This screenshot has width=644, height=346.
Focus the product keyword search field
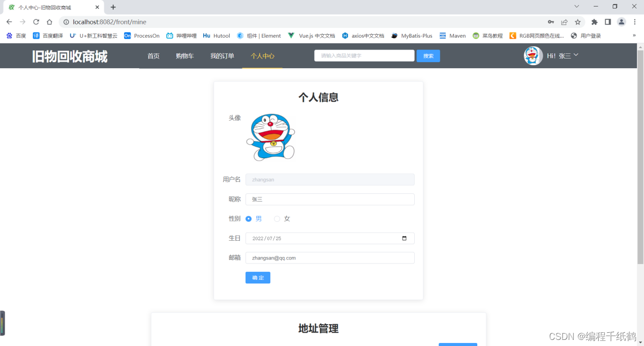click(364, 55)
